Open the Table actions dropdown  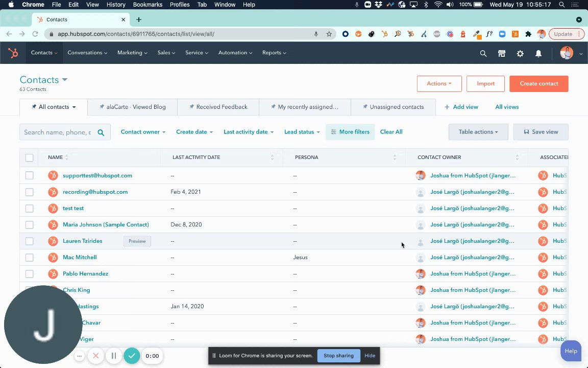(x=478, y=132)
